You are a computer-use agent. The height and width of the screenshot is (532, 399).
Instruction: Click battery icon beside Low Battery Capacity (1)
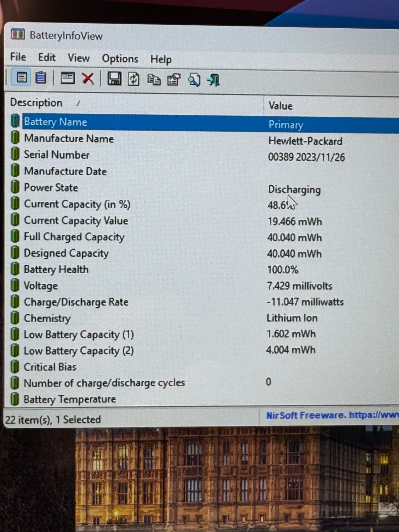coord(15,334)
